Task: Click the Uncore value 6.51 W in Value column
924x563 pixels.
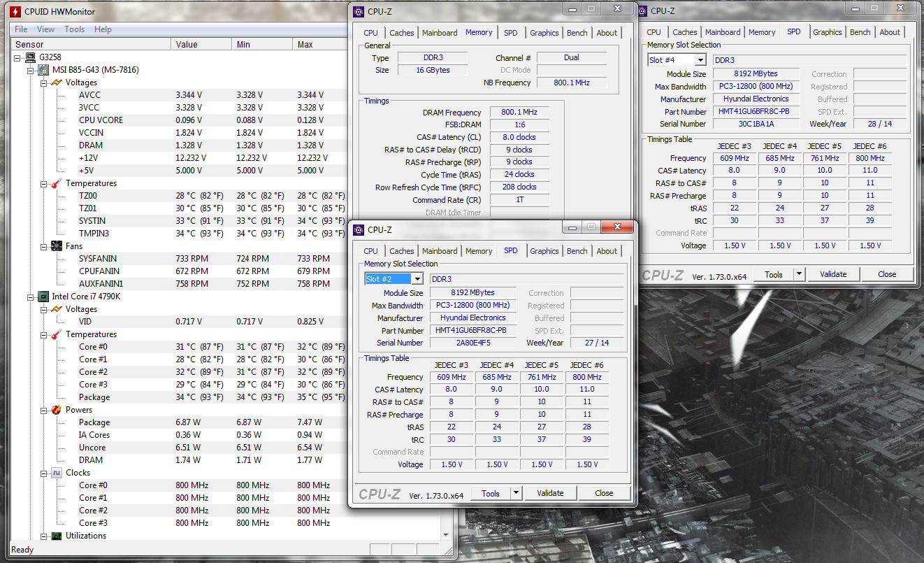Action: [188, 448]
